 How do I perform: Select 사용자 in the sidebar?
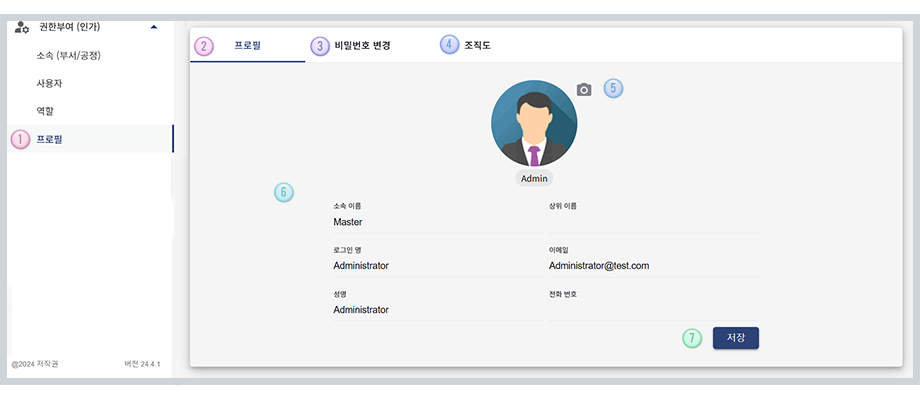pos(50,83)
